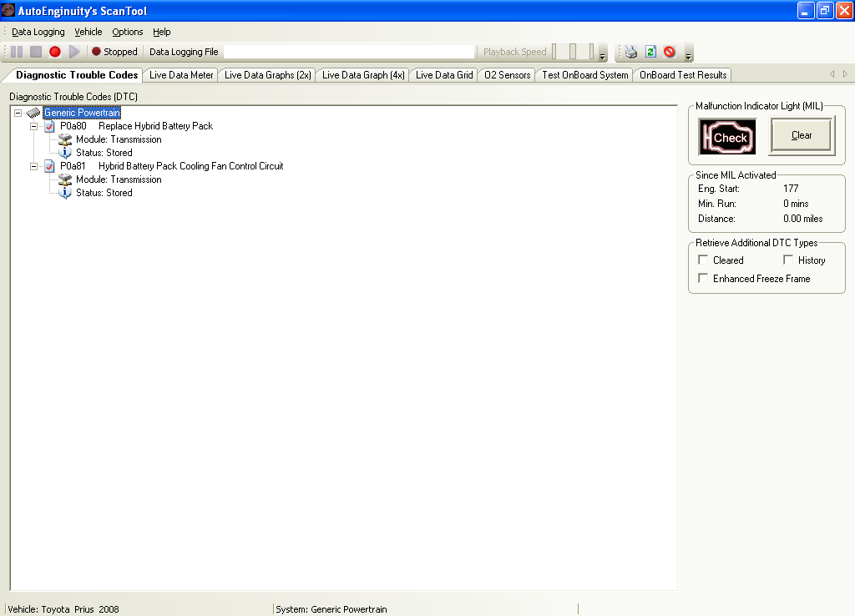Click the Check engine MIL icon
The image size is (855, 616).
tap(727, 137)
